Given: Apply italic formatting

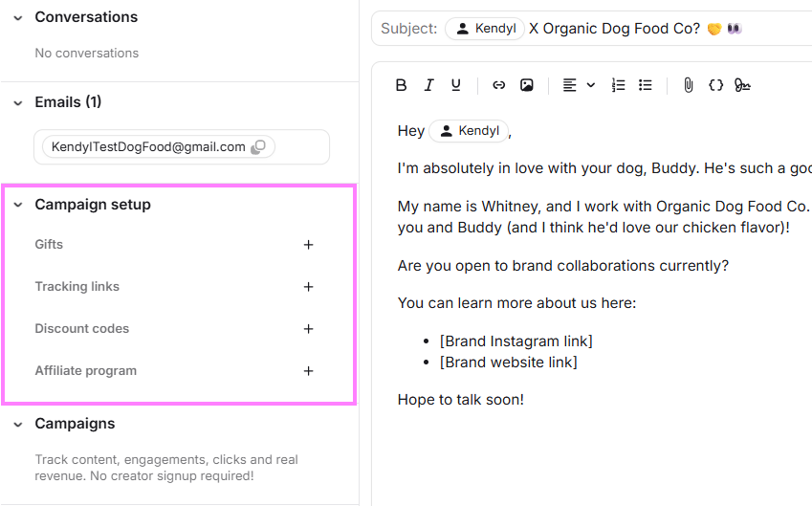Looking at the screenshot, I should 428,85.
